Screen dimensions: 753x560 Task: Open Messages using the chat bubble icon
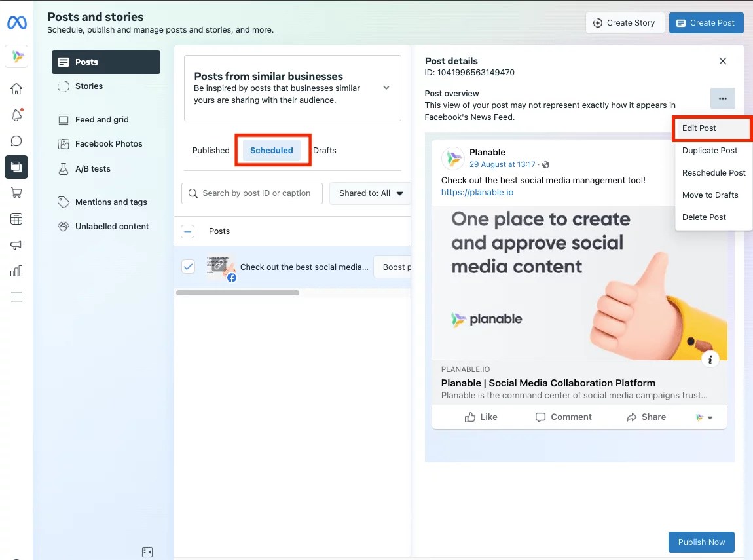(x=16, y=140)
